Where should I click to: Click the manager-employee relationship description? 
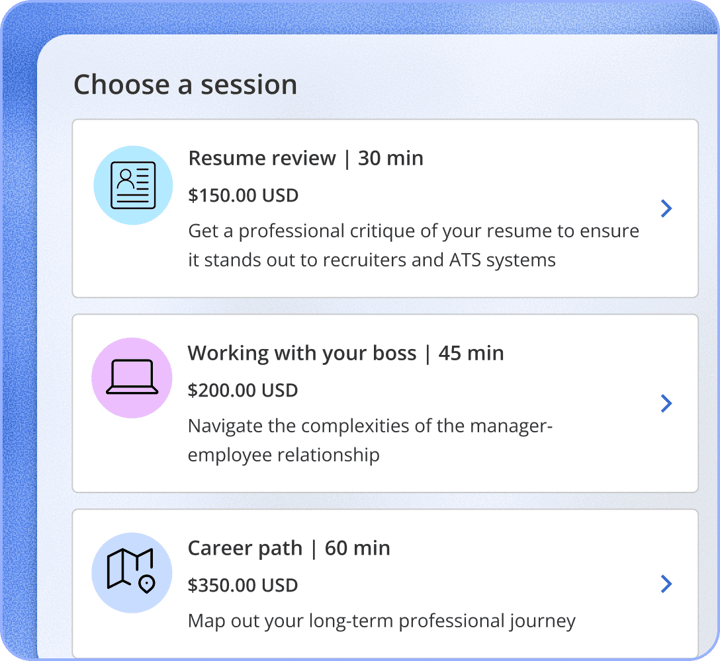(x=370, y=441)
